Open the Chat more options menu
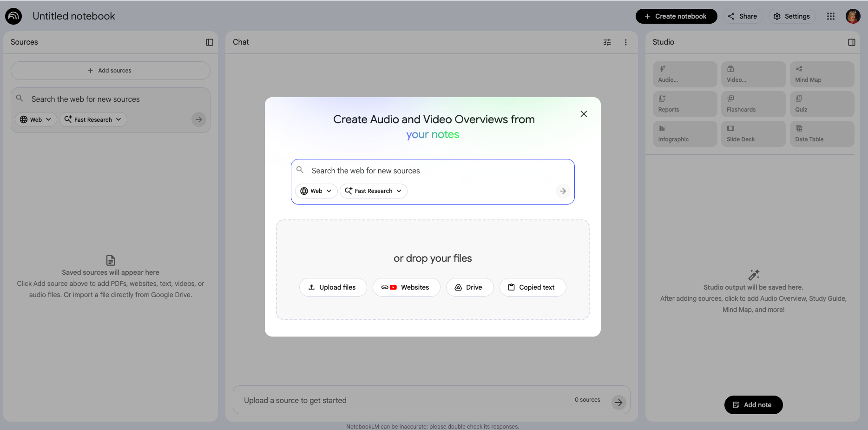This screenshot has height=430, width=868. [x=626, y=42]
